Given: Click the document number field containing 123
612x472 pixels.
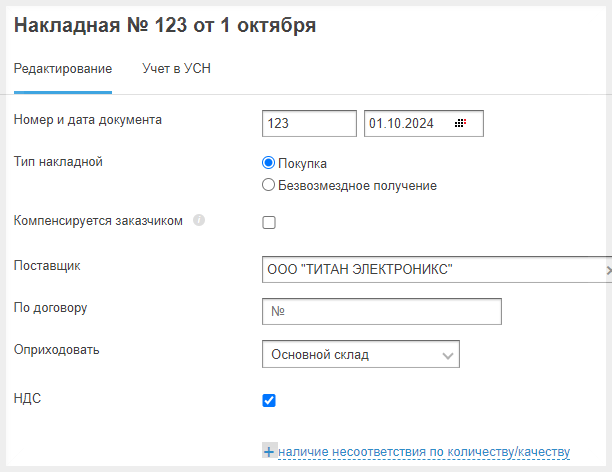Looking at the screenshot, I should pyautogui.click(x=308, y=123).
